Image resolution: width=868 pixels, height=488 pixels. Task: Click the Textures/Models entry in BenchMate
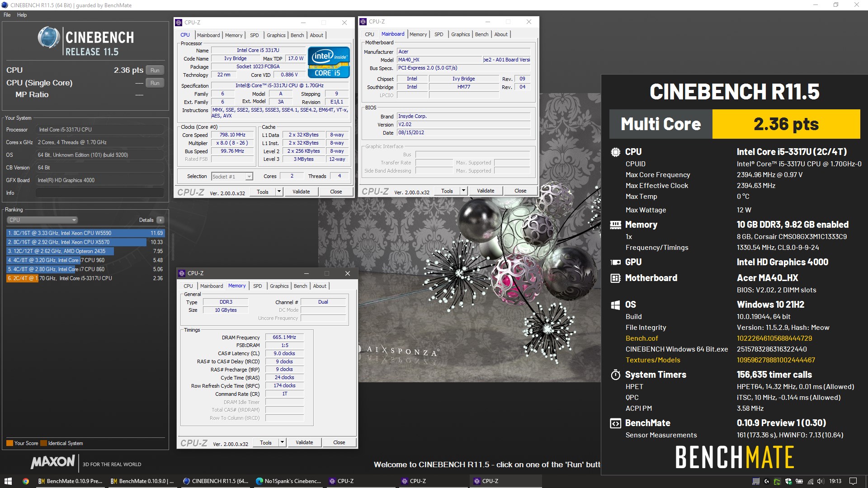pos(653,360)
